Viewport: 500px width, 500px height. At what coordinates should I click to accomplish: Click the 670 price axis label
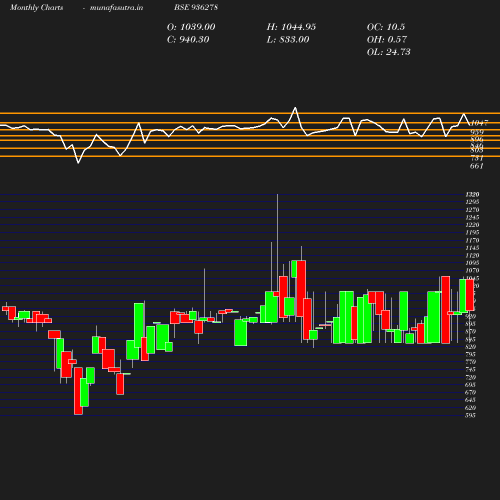tap(470, 393)
